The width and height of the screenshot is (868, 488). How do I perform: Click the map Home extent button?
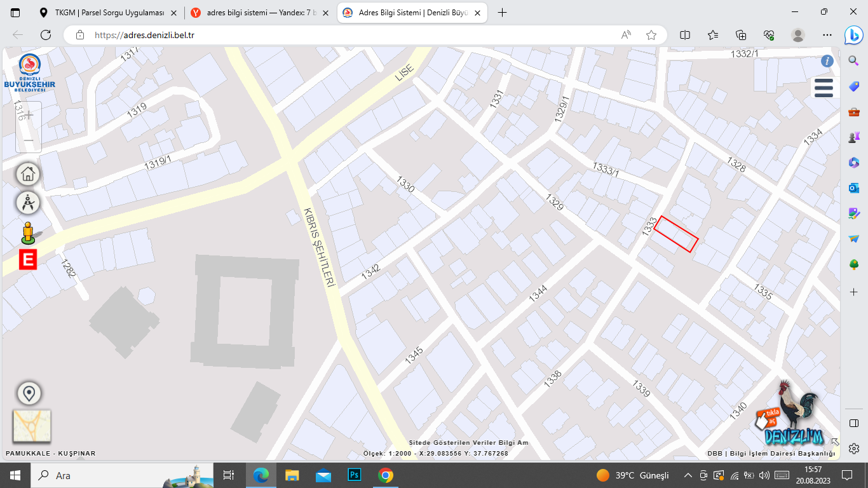click(28, 174)
